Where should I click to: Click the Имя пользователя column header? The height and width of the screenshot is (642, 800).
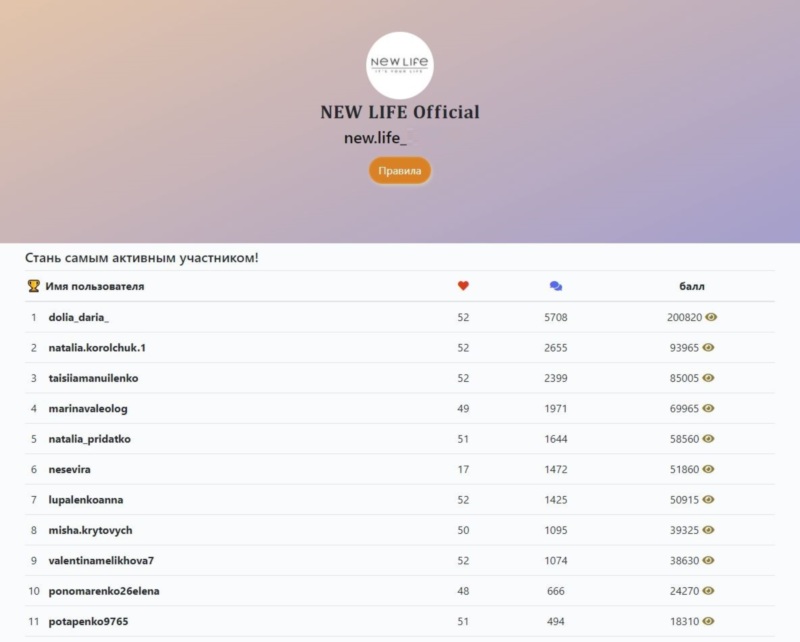[94, 286]
